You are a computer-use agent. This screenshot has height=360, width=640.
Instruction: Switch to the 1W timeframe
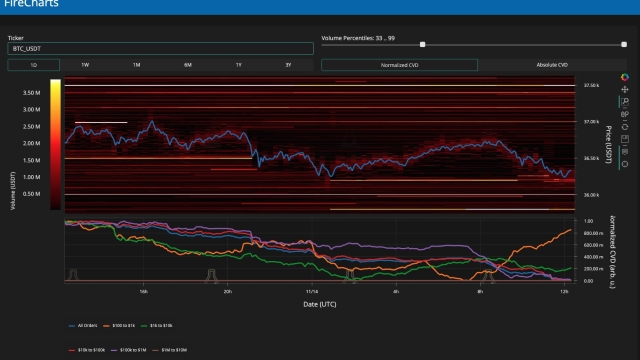pos(85,65)
